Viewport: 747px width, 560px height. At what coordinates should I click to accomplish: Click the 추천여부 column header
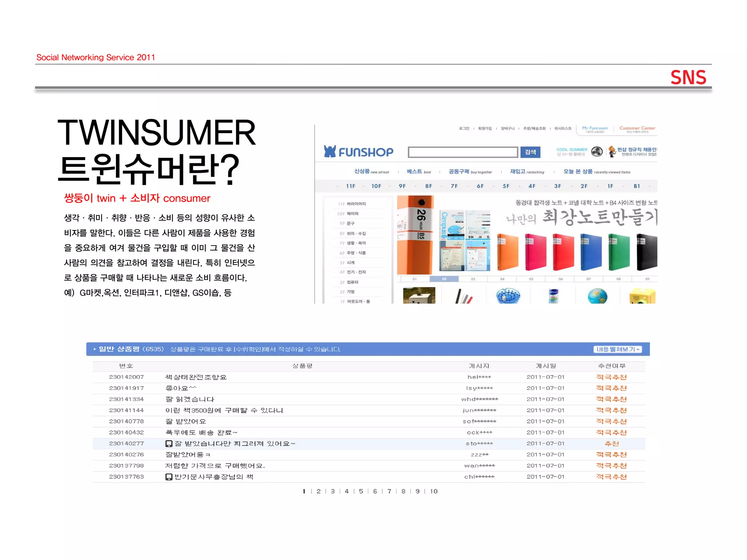[612, 366]
